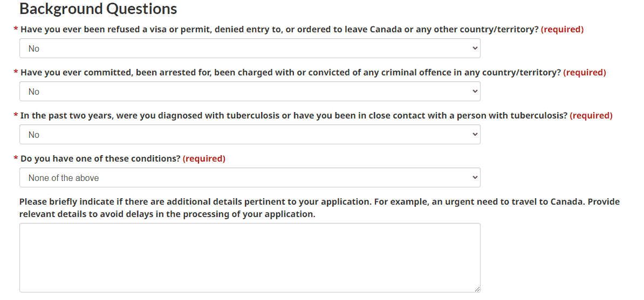This screenshot has width=644, height=300.
Task: Click the 'Have you ever committed' criminal offence label
Action: (290, 73)
